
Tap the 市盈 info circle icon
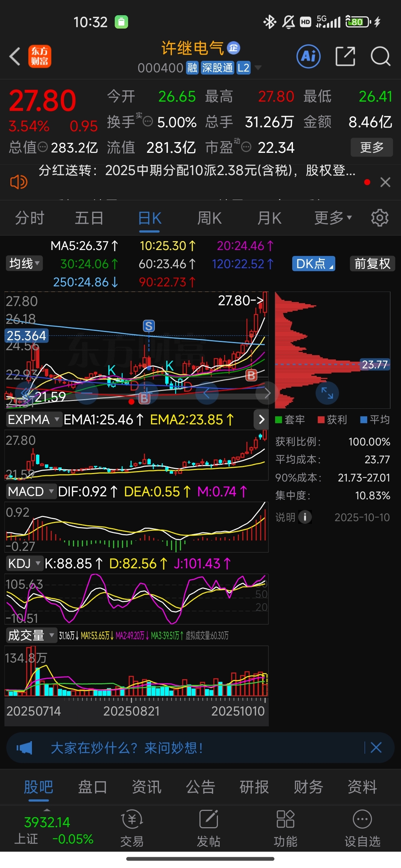246,147
